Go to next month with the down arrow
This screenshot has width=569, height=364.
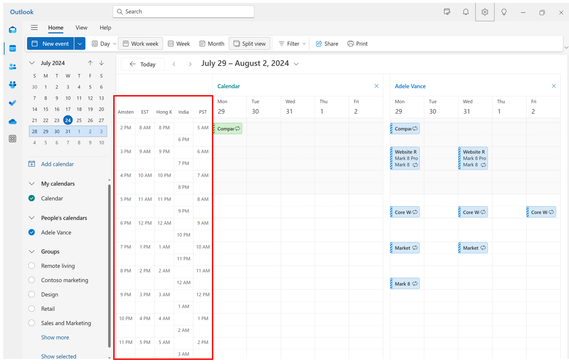pos(102,63)
